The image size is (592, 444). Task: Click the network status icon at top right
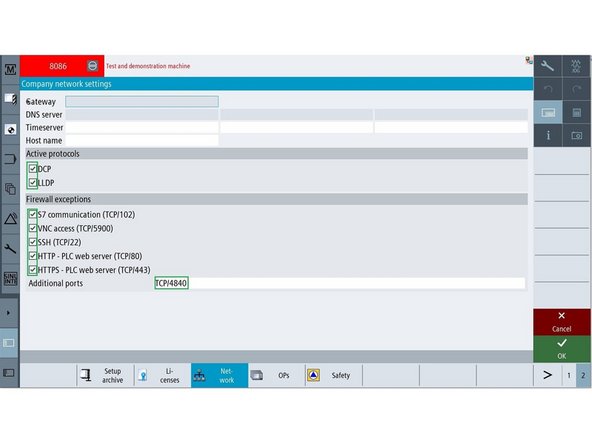tap(529, 60)
